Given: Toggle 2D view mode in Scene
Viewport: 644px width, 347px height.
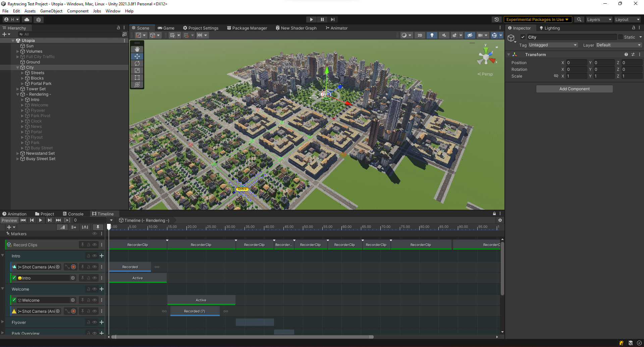Looking at the screenshot, I should click(x=420, y=35).
